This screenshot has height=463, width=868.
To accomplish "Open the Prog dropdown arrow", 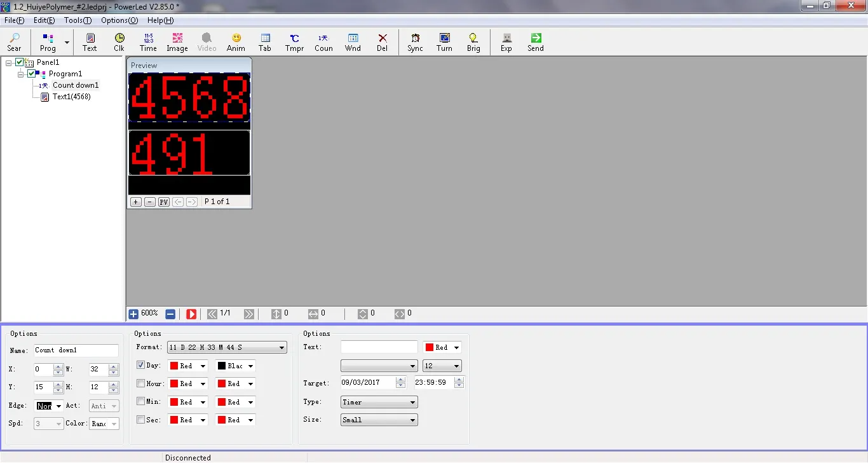I will click(67, 42).
